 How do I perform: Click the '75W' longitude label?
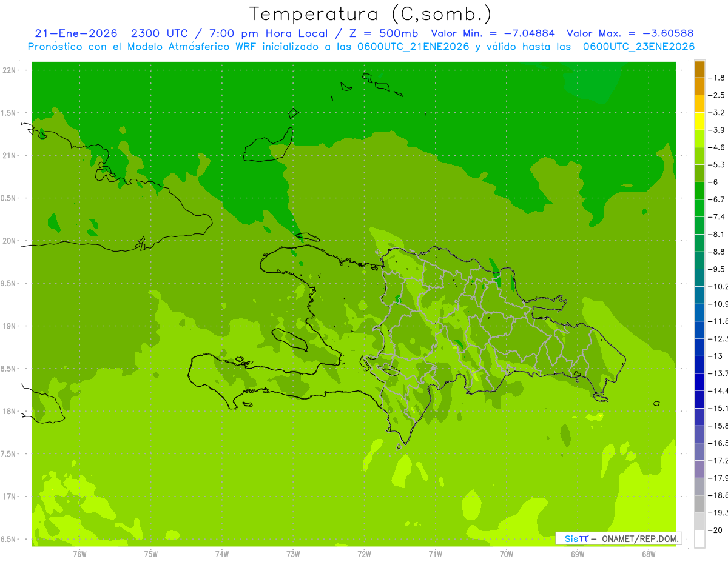[x=150, y=554]
